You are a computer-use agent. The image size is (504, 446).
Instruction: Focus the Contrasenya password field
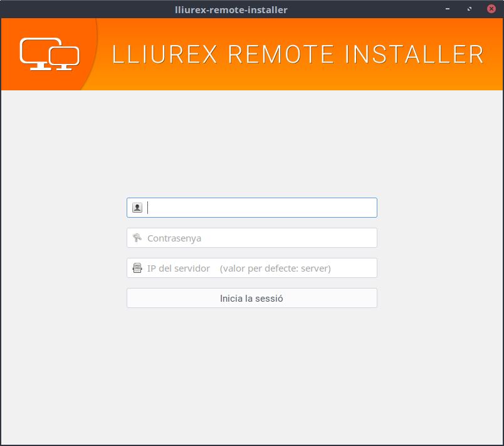point(260,238)
